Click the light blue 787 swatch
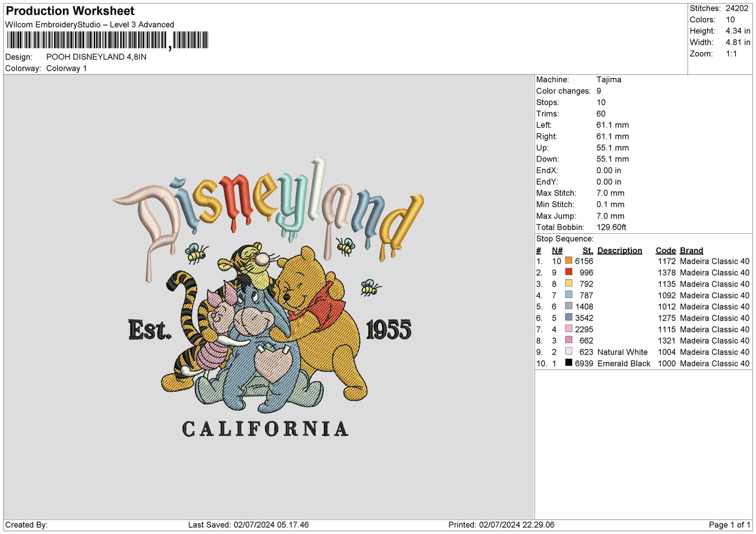 click(569, 294)
